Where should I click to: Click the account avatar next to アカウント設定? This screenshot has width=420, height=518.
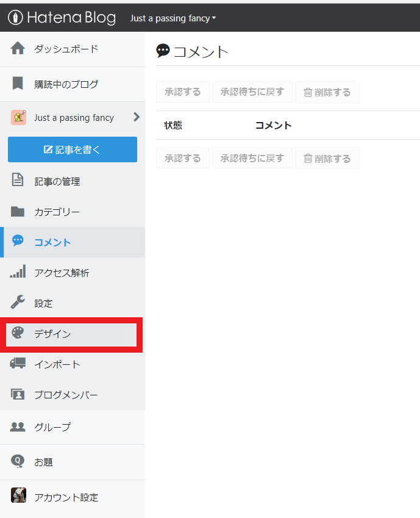coord(18,495)
